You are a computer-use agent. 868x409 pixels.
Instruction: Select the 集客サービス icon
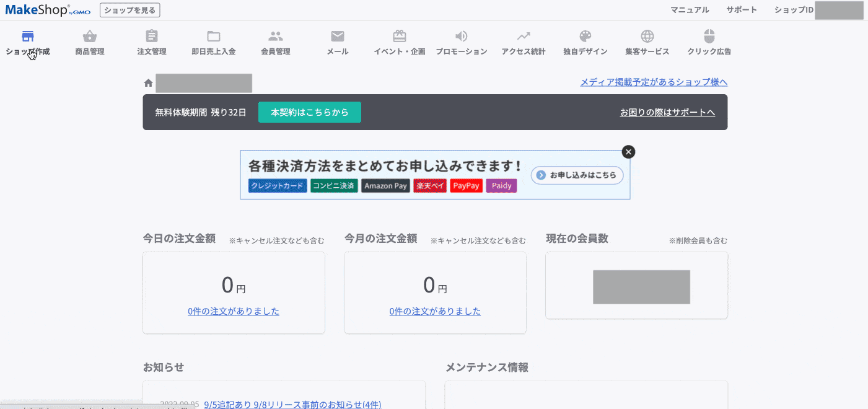pyautogui.click(x=647, y=42)
